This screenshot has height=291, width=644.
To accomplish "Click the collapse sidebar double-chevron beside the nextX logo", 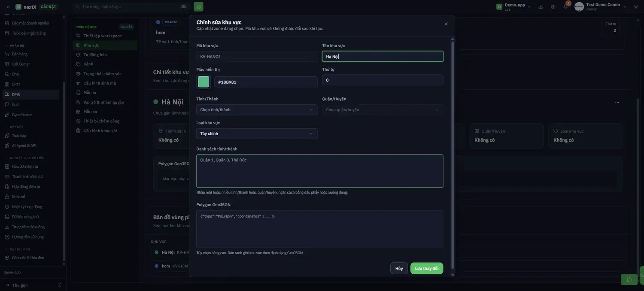I will point(8,6).
